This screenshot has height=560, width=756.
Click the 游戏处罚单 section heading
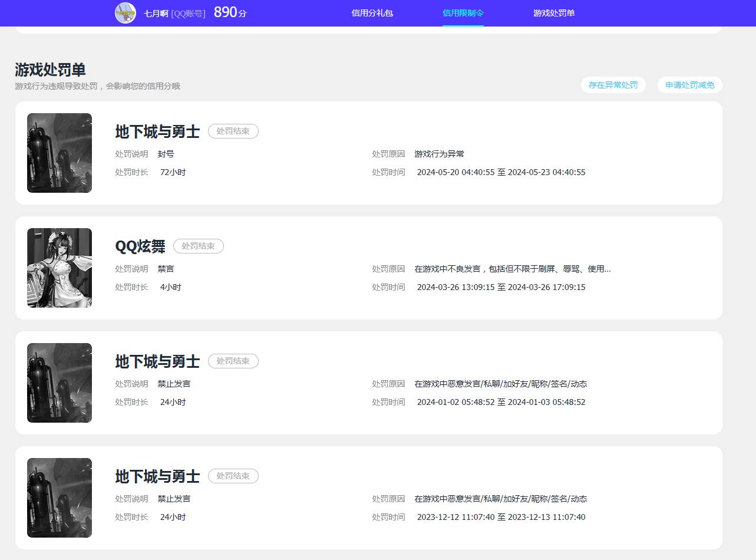(x=50, y=70)
